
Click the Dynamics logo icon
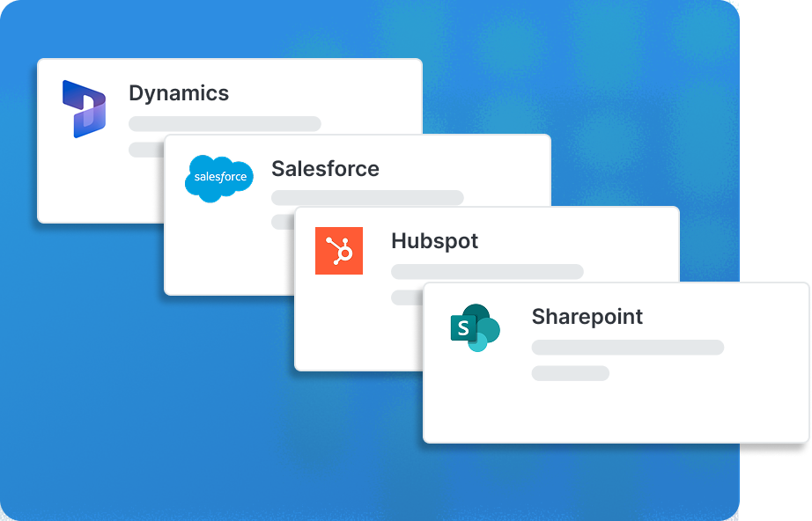(84, 109)
